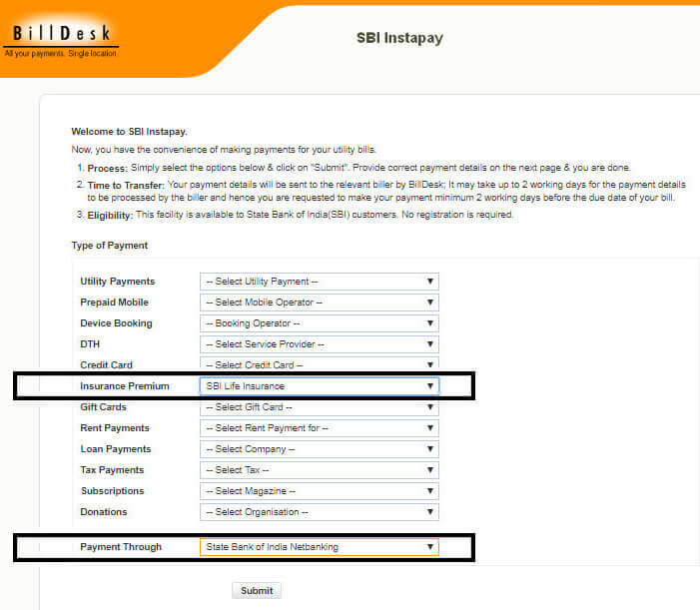Open the Select Mobile Operator dropdown
Image resolution: width=700 pixels, height=610 pixels.
[x=320, y=303]
